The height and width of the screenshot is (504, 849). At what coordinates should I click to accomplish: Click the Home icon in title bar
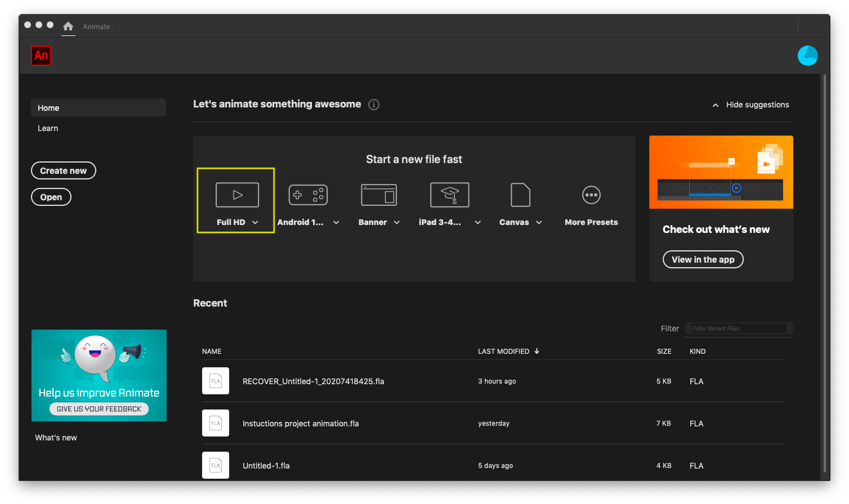[x=68, y=26]
